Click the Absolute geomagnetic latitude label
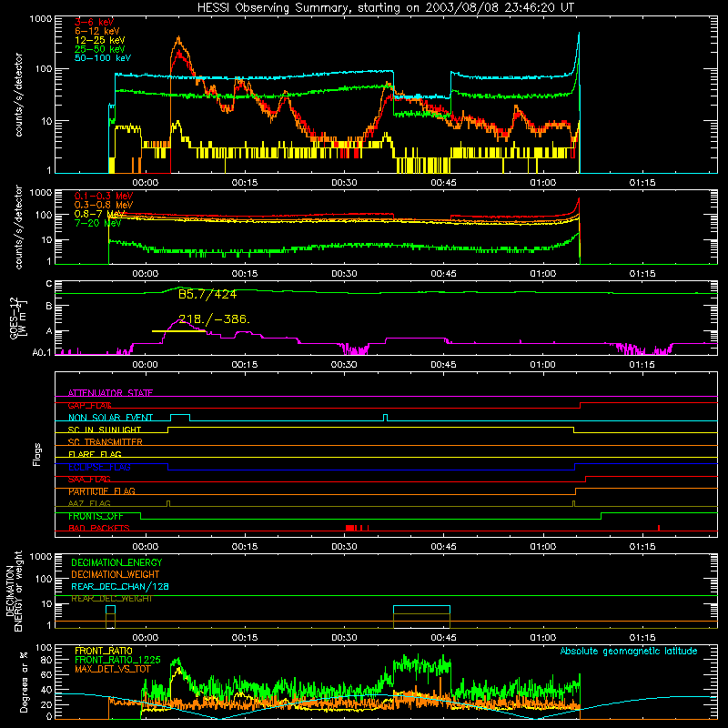This screenshot has height=728, width=728. coord(629,652)
